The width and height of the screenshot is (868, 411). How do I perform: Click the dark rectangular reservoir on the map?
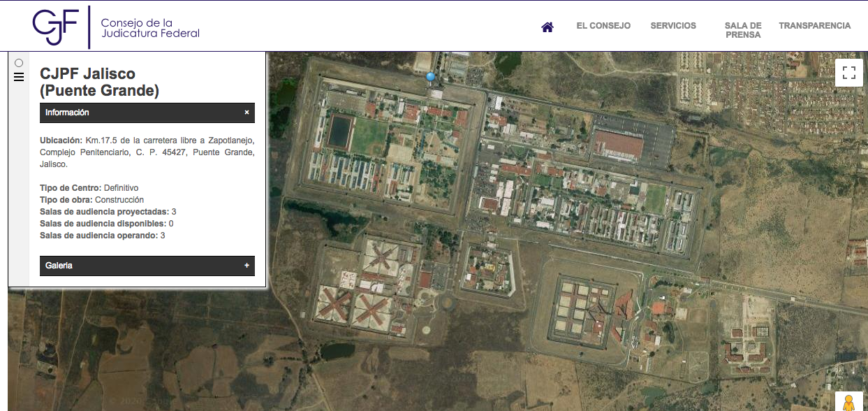pos(340,130)
